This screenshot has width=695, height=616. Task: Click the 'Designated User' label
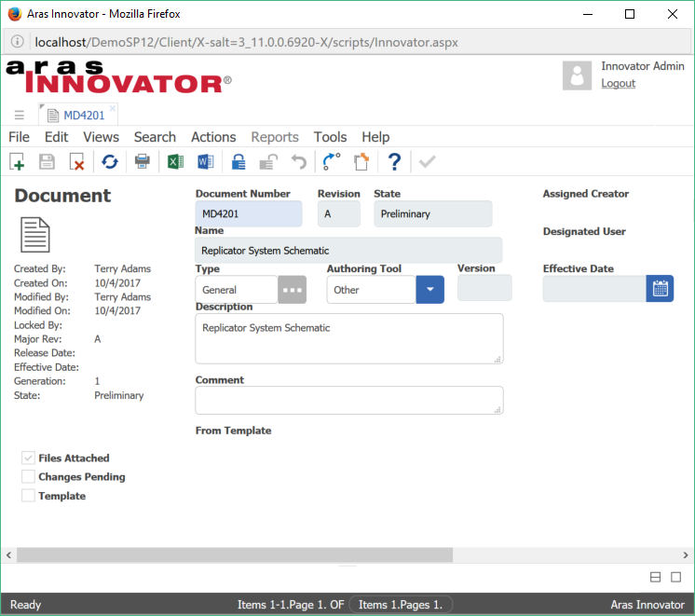tap(584, 231)
